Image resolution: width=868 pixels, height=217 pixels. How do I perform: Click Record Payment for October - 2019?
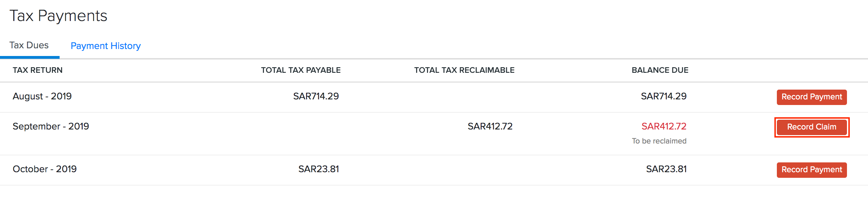(812, 169)
